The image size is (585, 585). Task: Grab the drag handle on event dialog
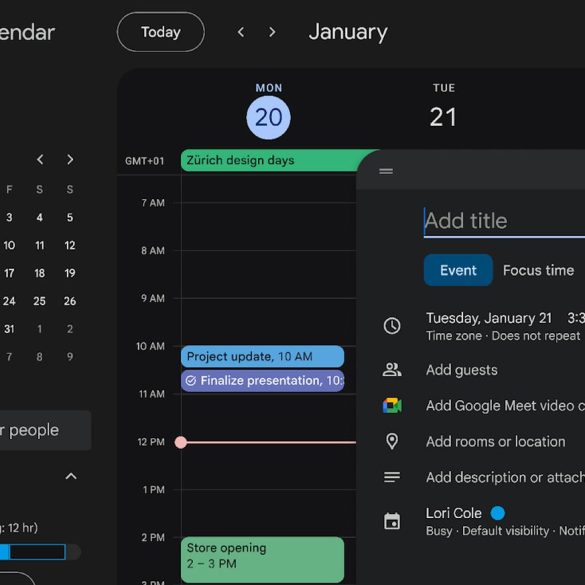point(386,171)
